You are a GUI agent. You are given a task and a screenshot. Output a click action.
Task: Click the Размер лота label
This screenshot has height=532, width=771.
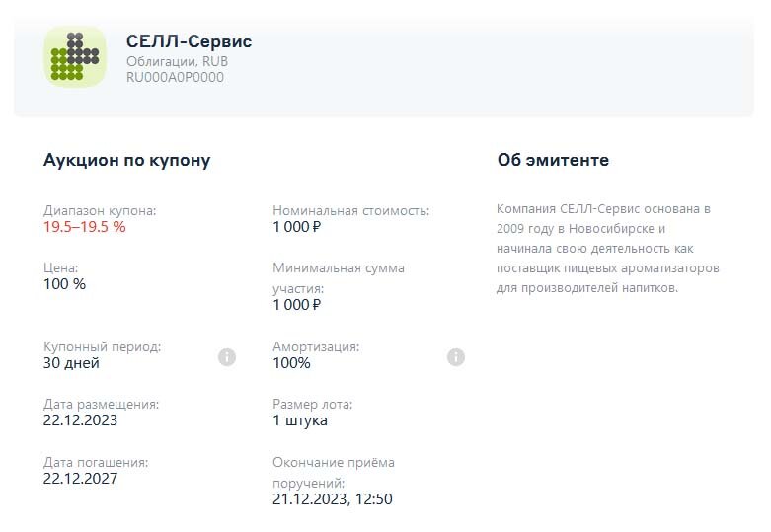(313, 404)
